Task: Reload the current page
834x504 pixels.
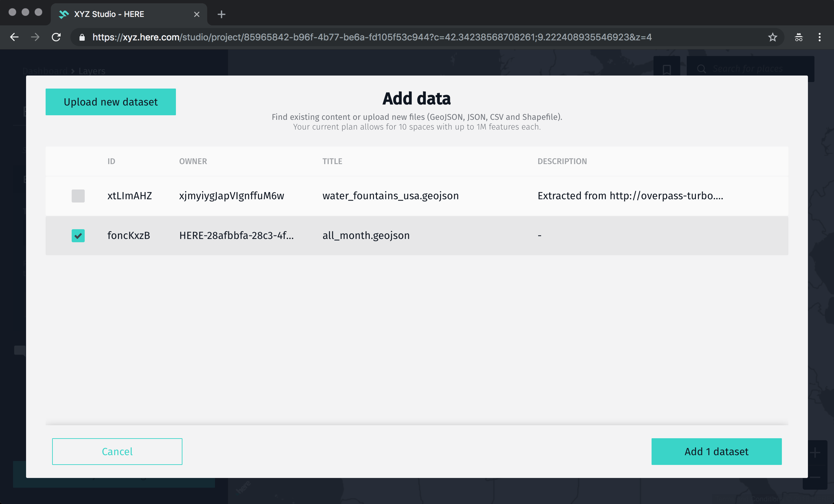Action: pyautogui.click(x=56, y=37)
